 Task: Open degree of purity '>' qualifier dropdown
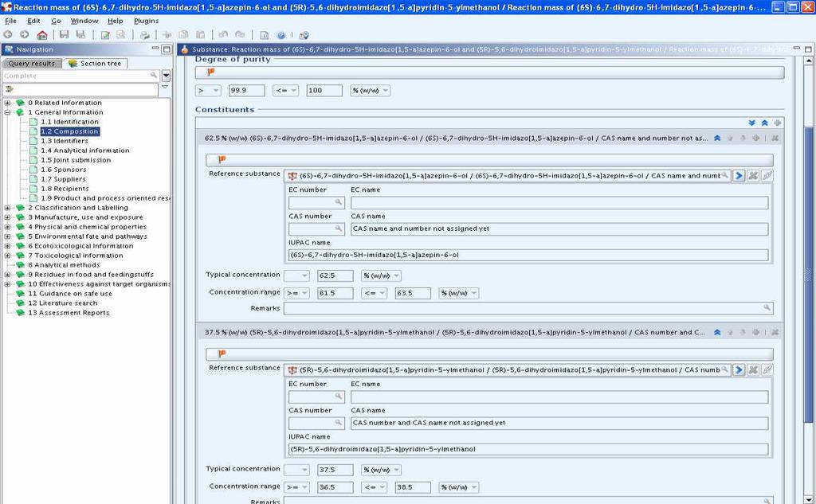(x=215, y=91)
